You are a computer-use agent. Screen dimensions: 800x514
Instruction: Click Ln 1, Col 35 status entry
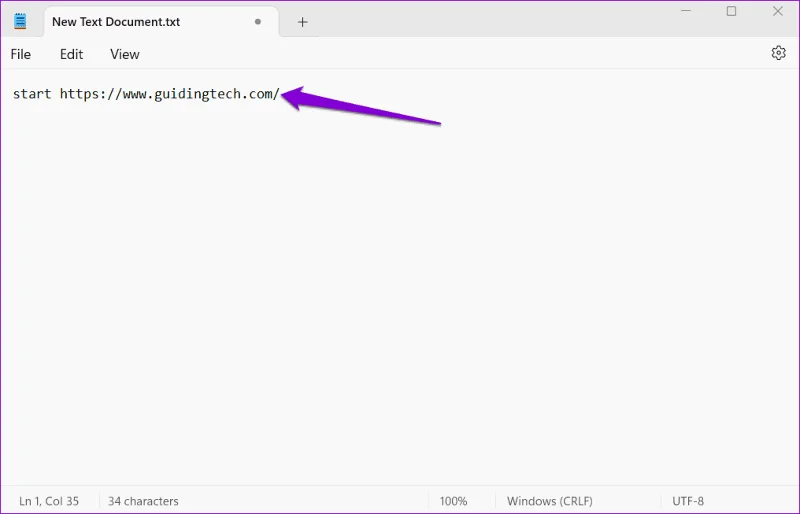coord(49,501)
